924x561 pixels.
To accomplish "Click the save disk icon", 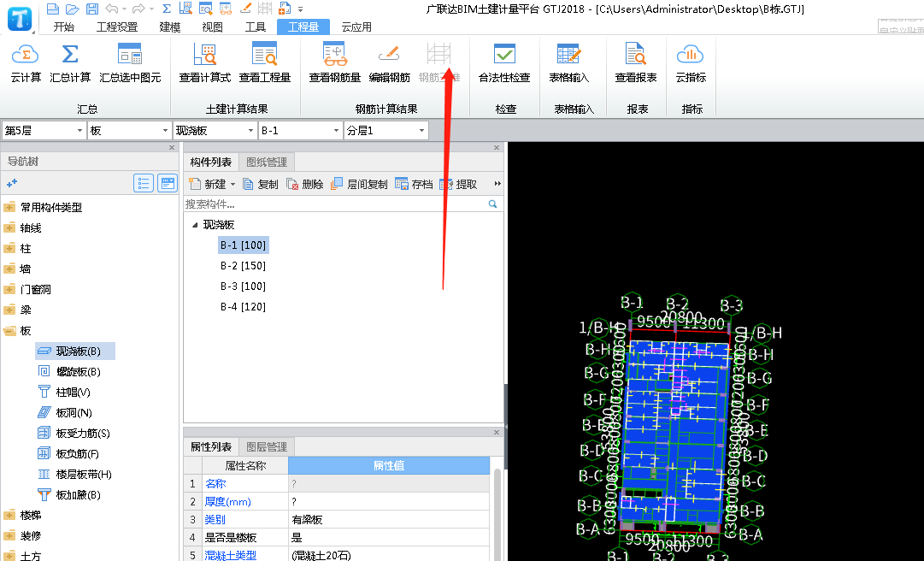I will point(92,9).
